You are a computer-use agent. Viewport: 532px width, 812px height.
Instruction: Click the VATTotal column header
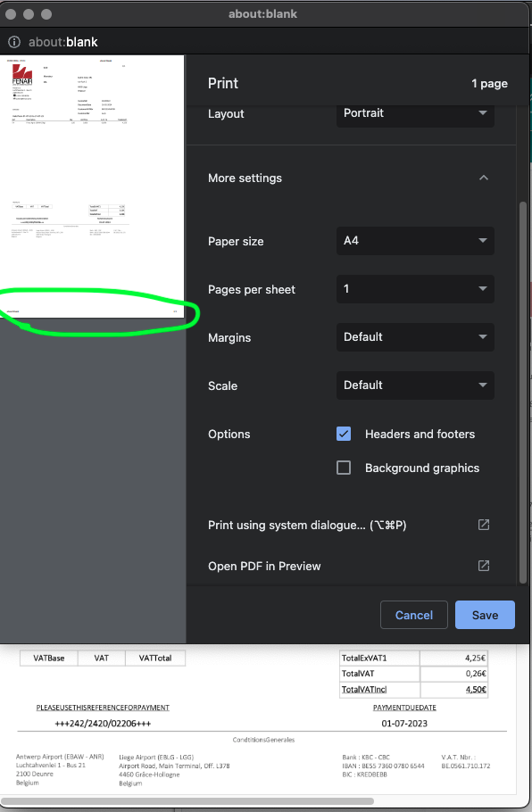[x=155, y=659]
